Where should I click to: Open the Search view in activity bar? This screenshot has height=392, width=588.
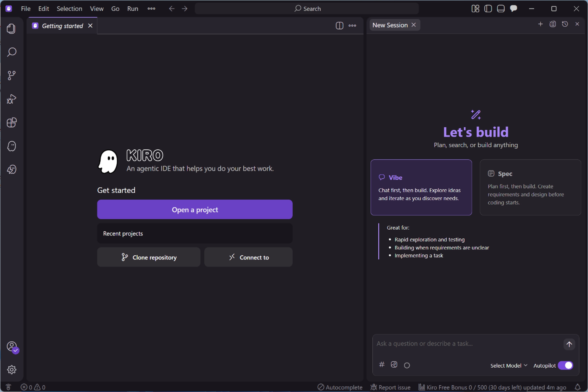tap(11, 52)
